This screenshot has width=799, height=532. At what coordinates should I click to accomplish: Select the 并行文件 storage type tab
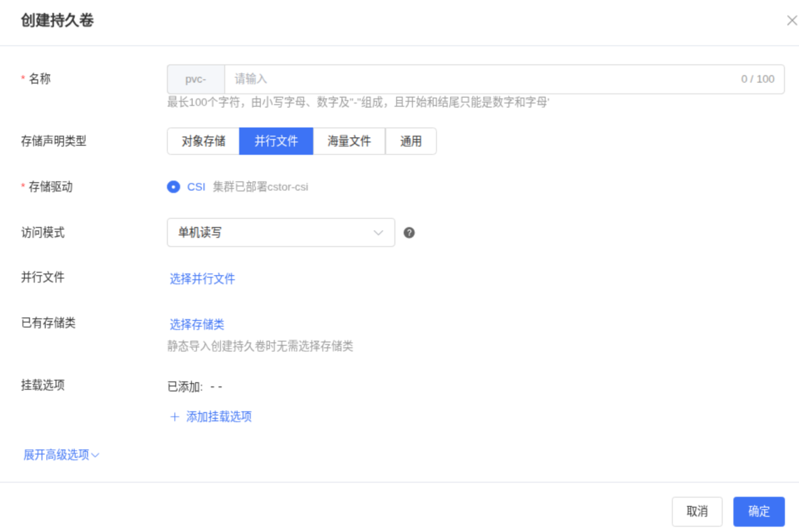point(276,141)
